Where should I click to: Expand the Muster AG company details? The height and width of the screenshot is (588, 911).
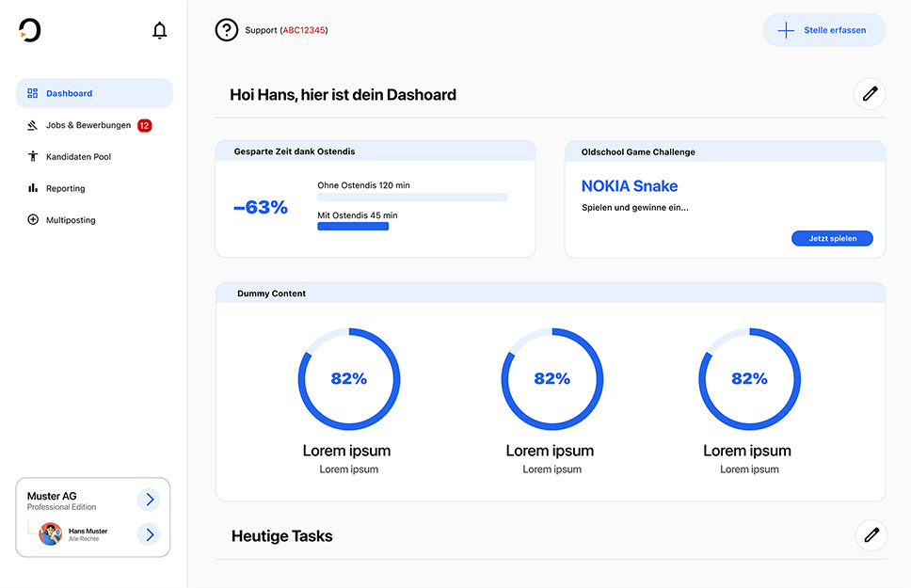click(x=150, y=499)
